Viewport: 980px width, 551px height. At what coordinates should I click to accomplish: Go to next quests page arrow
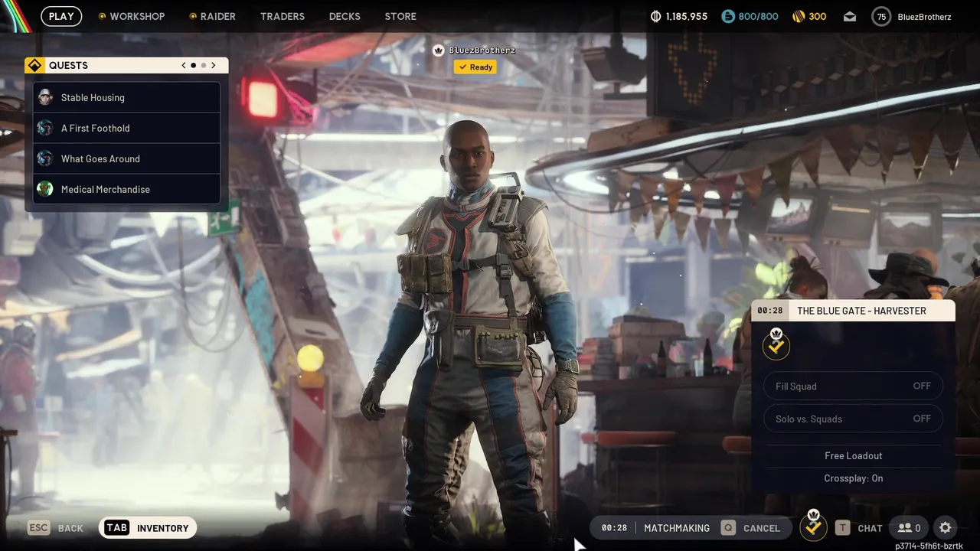(x=214, y=65)
